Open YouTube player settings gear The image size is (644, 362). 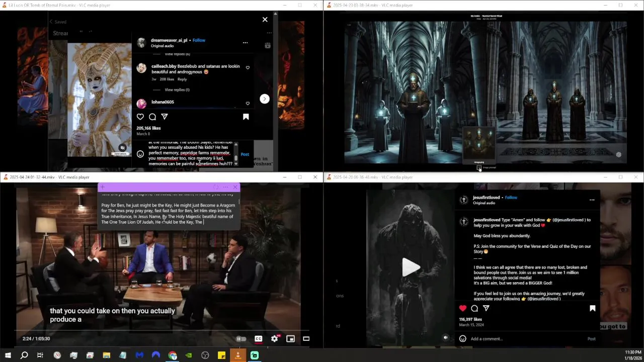pyautogui.click(x=275, y=339)
